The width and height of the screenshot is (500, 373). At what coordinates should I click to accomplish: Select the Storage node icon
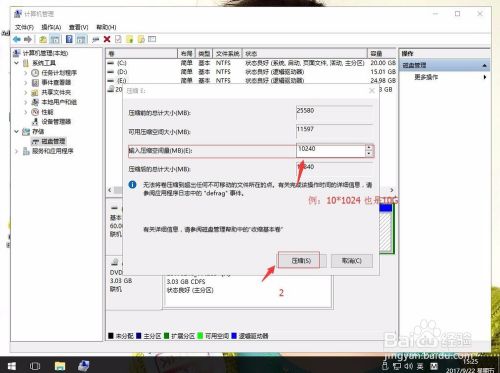click(26, 131)
